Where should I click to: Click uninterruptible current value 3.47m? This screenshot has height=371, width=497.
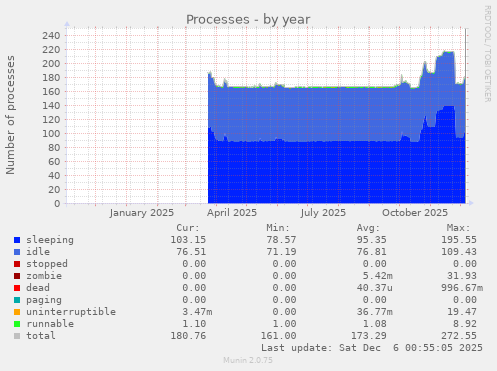(x=197, y=312)
